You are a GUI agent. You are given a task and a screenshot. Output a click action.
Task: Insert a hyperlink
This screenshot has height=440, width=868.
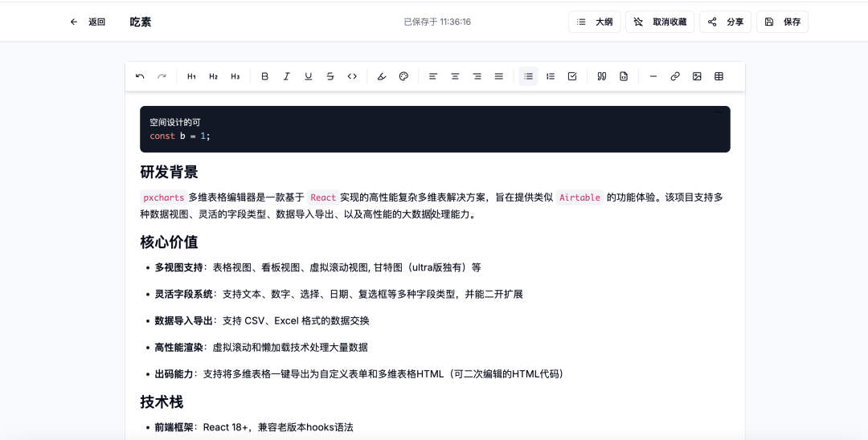pos(675,76)
